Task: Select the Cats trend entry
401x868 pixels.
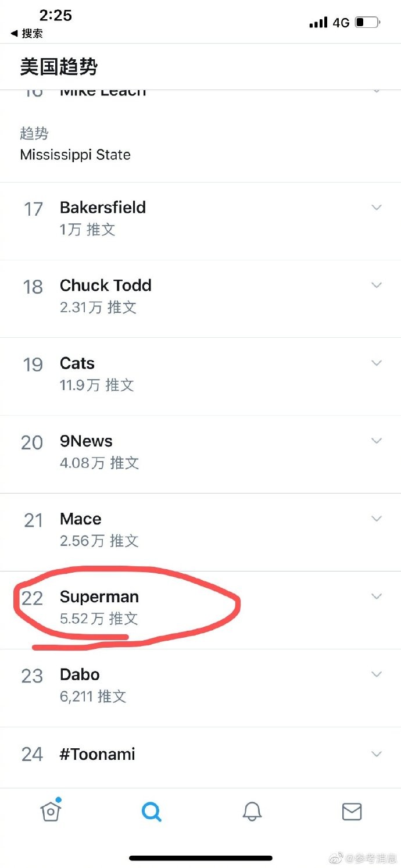Action: [77, 363]
